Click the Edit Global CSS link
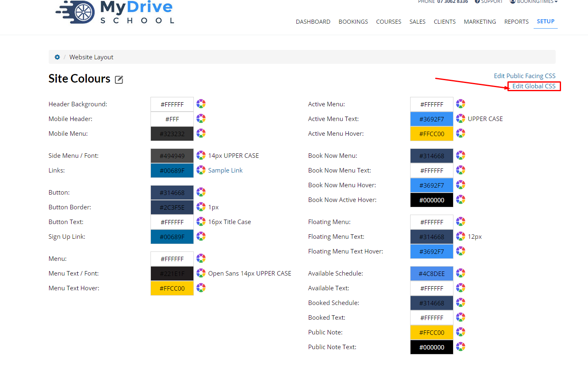 click(x=534, y=86)
